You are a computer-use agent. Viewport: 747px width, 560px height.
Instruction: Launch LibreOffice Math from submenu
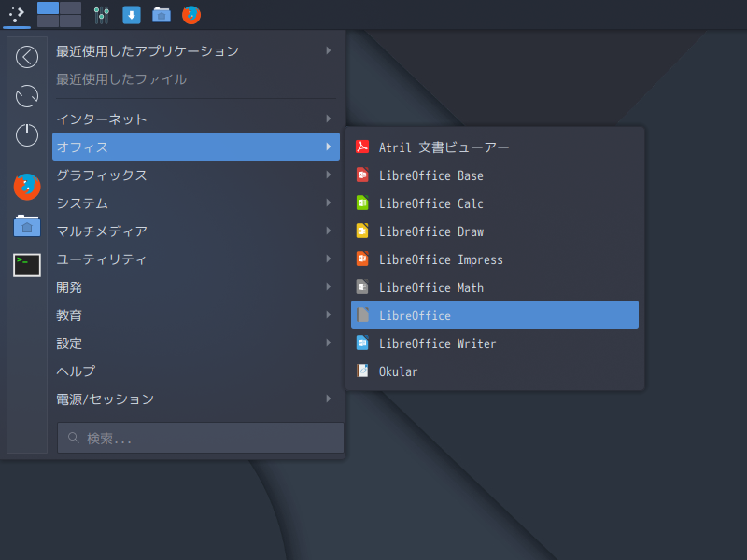pos(495,287)
